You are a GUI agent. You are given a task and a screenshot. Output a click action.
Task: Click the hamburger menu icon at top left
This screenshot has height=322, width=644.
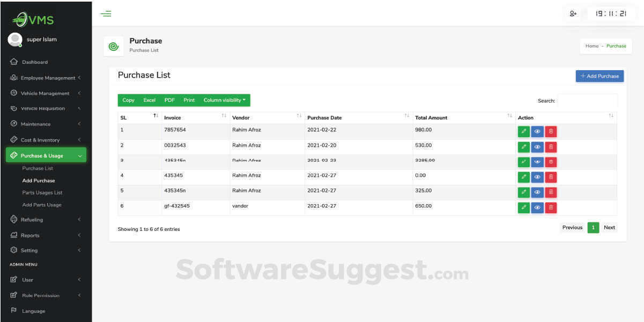point(106,14)
